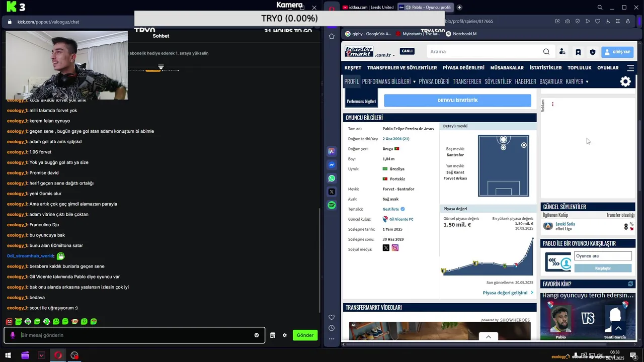Open Opera sidebar bookmarks star
This screenshot has width=644, height=362.
click(x=332, y=36)
